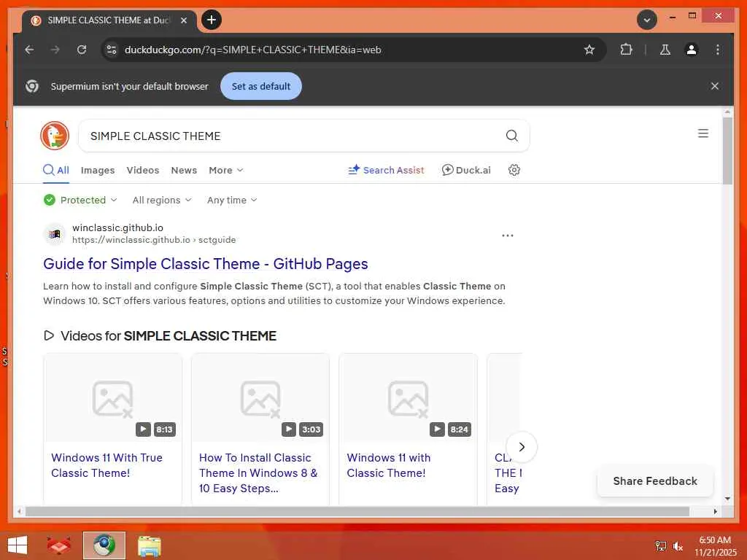Click the search magnifier icon
The width and height of the screenshot is (747, 560).
(511, 136)
